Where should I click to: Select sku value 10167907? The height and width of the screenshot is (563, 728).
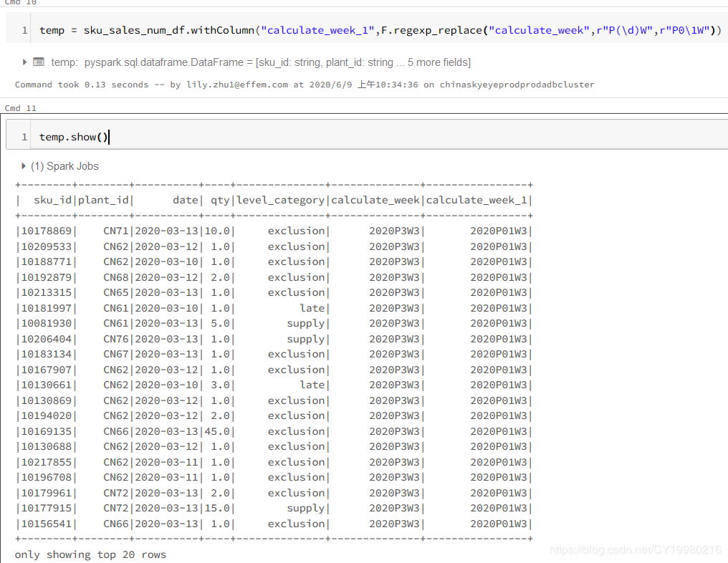[47, 370]
